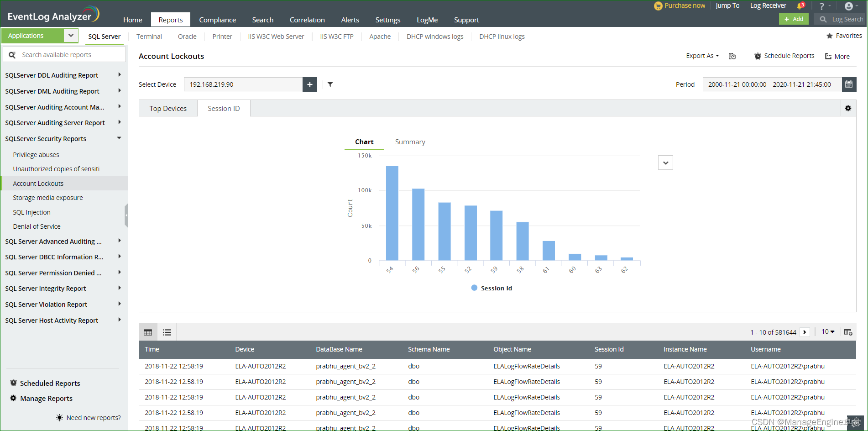Image resolution: width=868 pixels, height=431 pixels.
Task: Expand SQLServer DDL Auditing Report
Action: pos(119,75)
